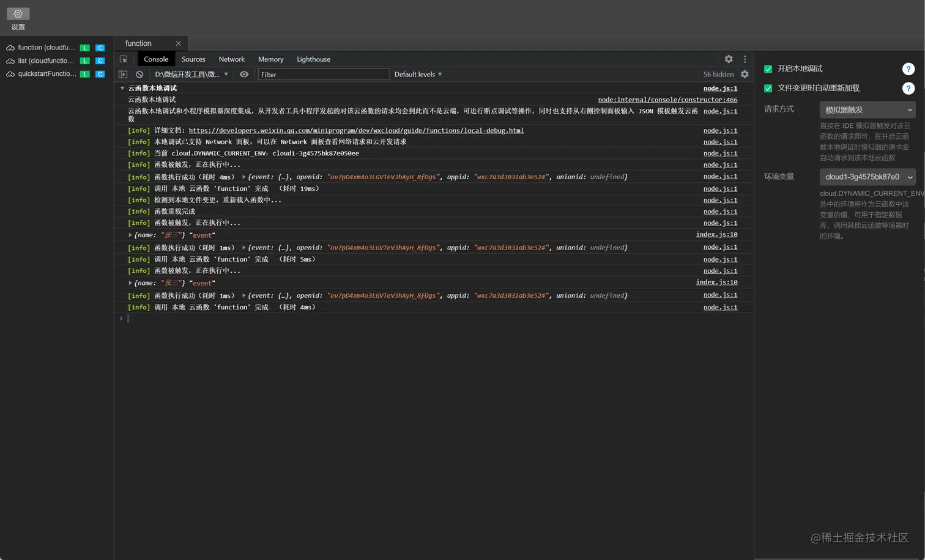Open node.js:1 link on the 耗时 19ms row
This screenshot has width=925, height=560.
pos(720,189)
